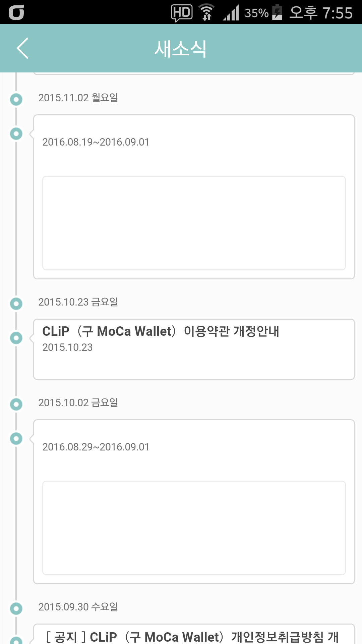Viewport: 362px width, 644px height.
Task: Tap the image under 2016.08.29~2016.09.01 event
Action: tap(194, 528)
